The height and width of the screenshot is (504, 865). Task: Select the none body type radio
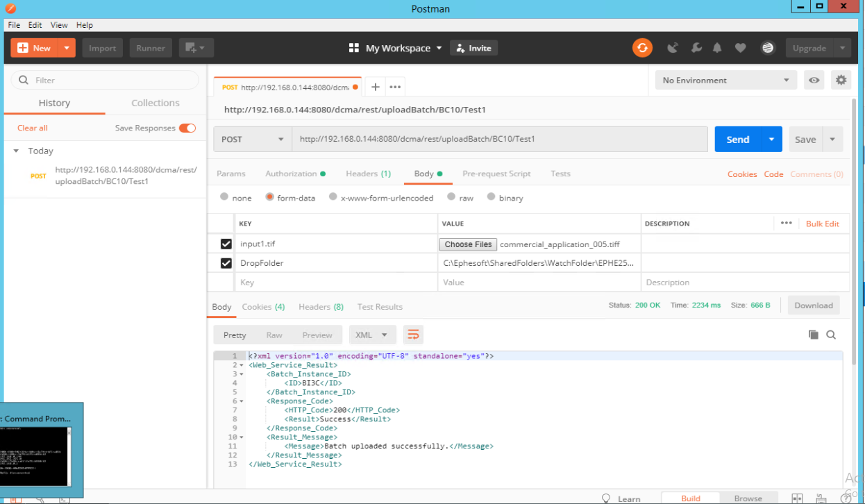click(x=224, y=197)
